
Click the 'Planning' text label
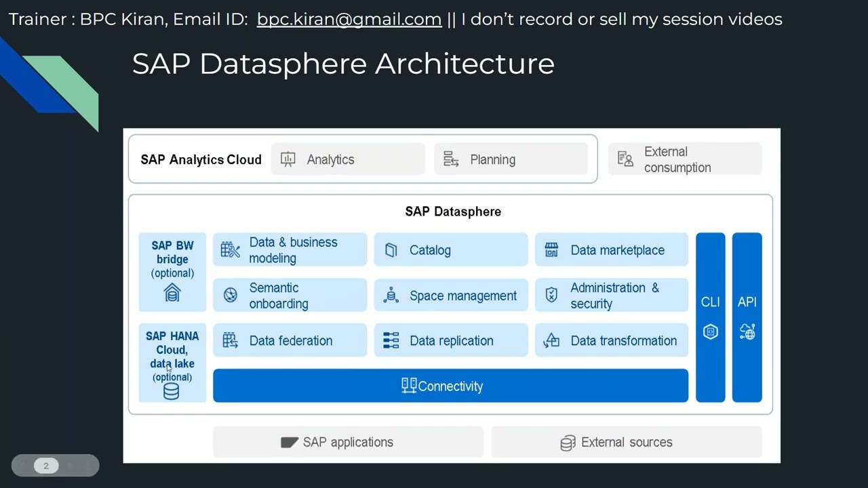click(492, 159)
